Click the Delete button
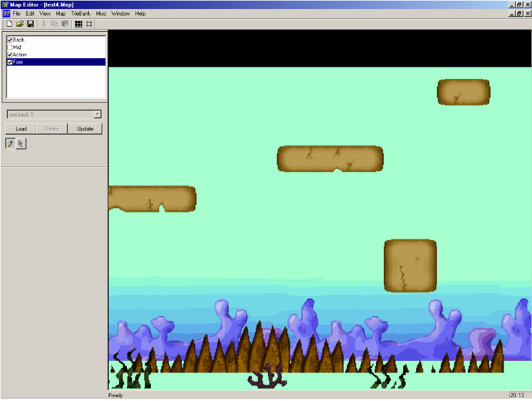This screenshot has height=401, width=532. tap(52, 129)
